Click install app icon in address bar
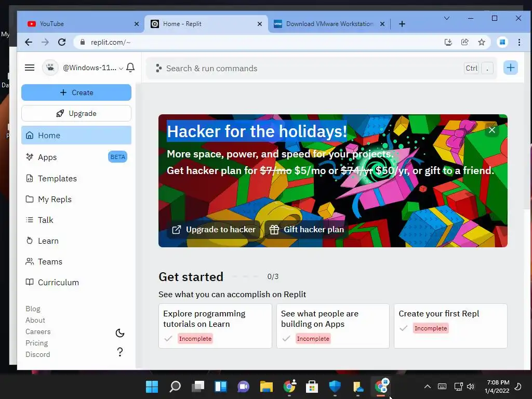The width and height of the screenshot is (532, 399). pyautogui.click(x=448, y=42)
